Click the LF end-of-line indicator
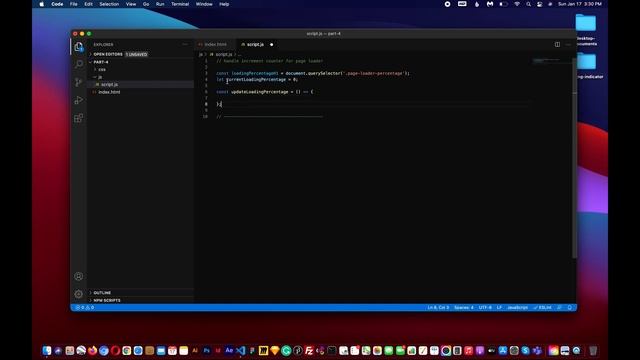The width and height of the screenshot is (640, 360). tap(499, 307)
